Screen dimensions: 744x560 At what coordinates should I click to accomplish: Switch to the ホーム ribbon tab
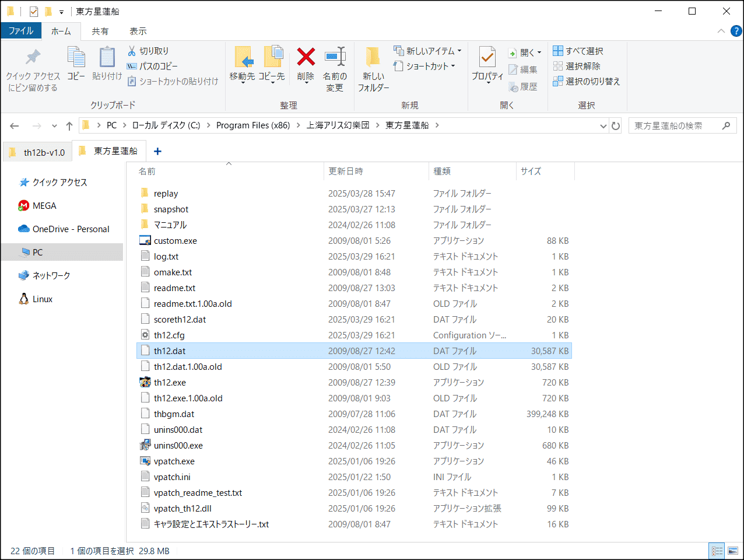click(61, 31)
